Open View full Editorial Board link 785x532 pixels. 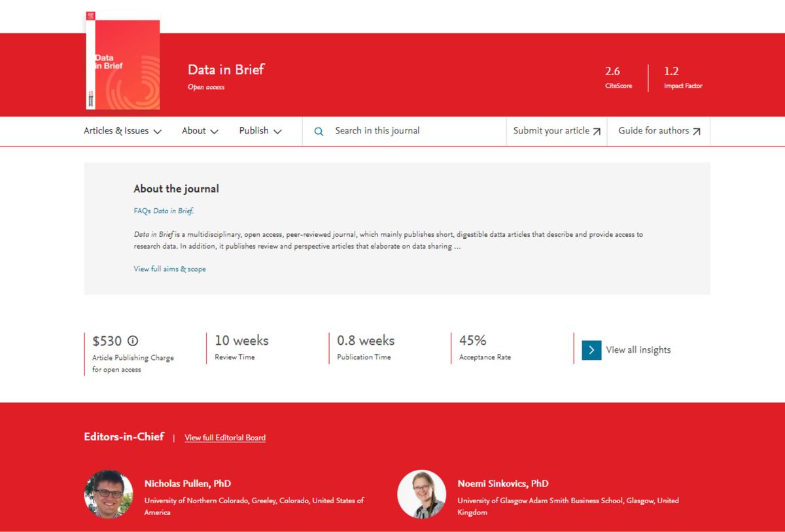click(x=225, y=438)
